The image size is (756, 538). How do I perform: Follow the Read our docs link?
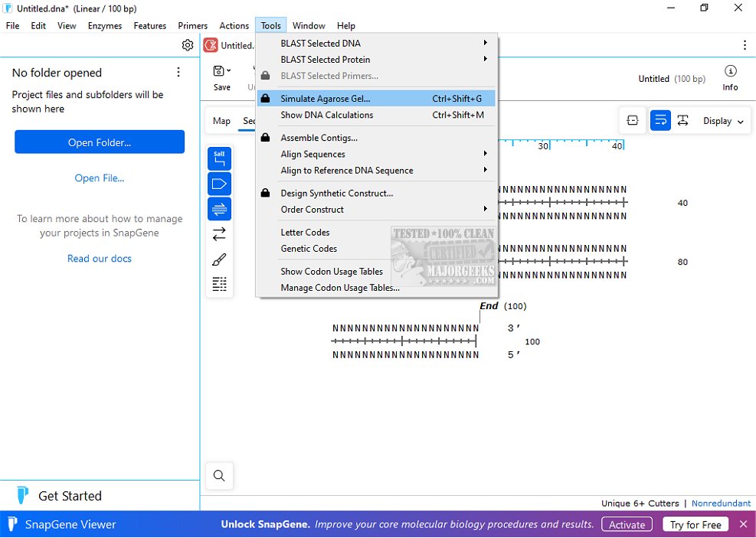(100, 258)
